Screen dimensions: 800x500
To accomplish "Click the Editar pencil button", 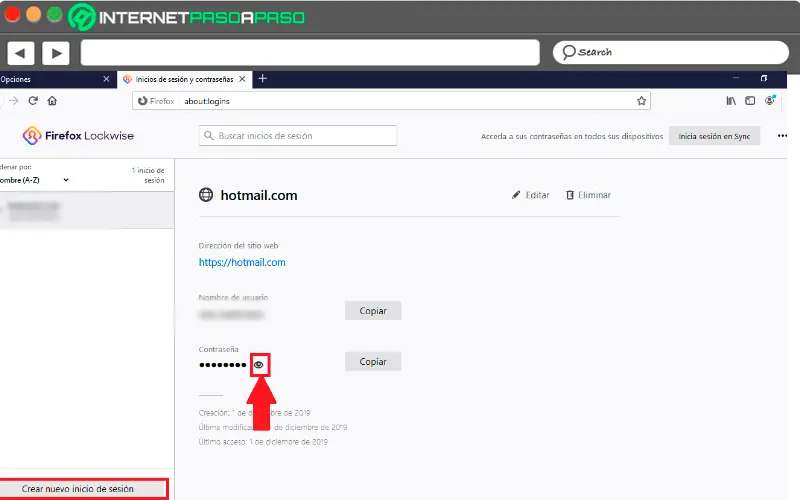I will tap(531, 195).
